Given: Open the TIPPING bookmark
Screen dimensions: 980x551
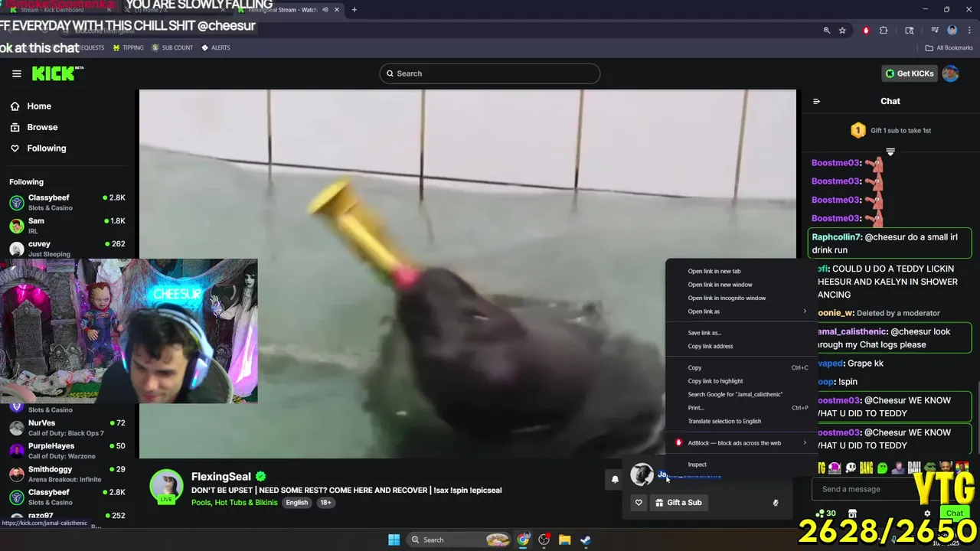Looking at the screenshot, I should pos(128,47).
